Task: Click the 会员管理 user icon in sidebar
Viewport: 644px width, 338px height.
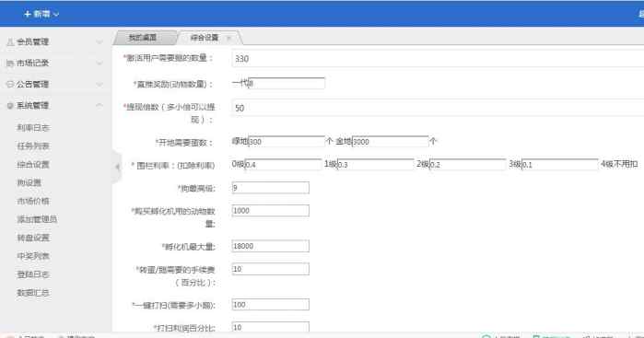Action: point(11,41)
